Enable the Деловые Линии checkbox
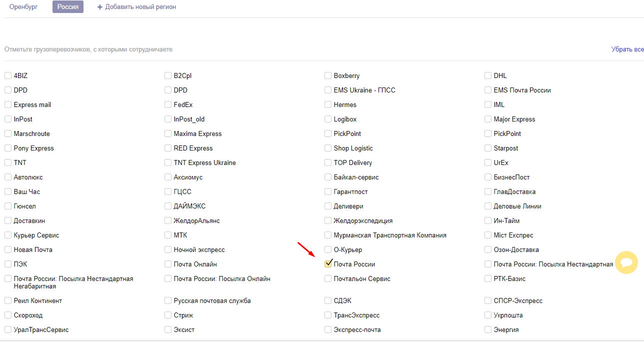 pos(488,206)
